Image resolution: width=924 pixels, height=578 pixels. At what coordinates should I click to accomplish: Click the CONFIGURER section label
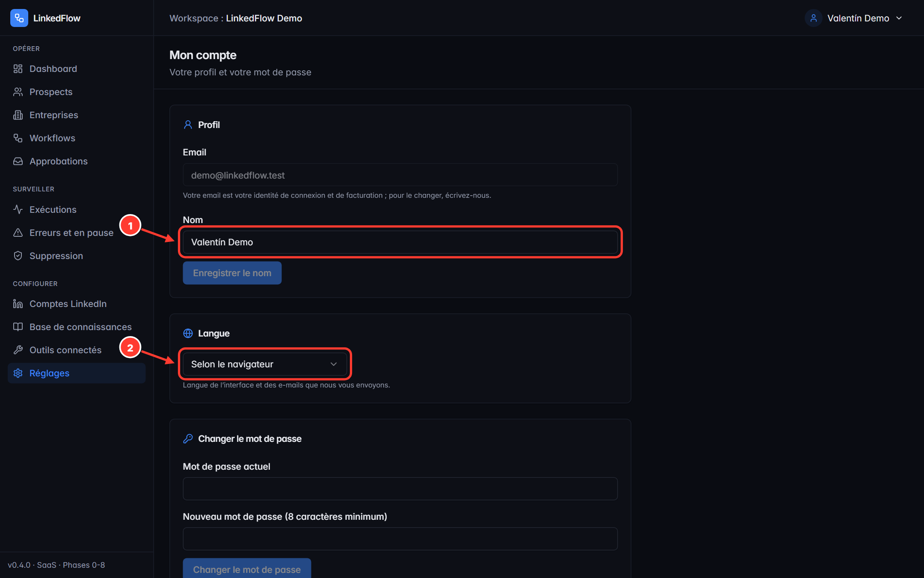coord(35,284)
